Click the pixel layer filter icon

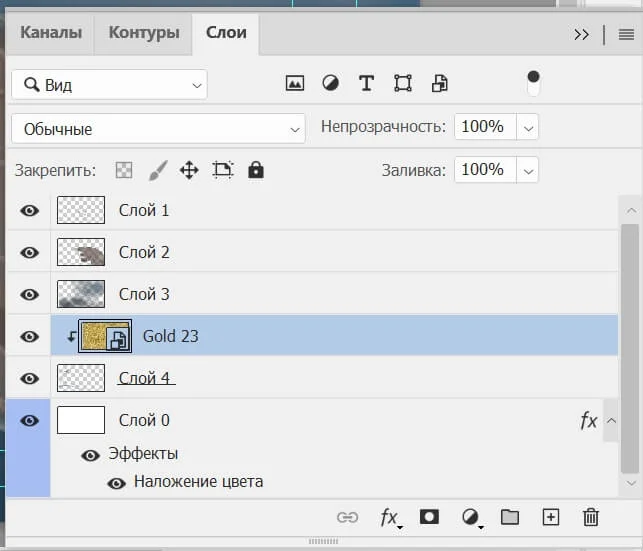click(x=294, y=84)
